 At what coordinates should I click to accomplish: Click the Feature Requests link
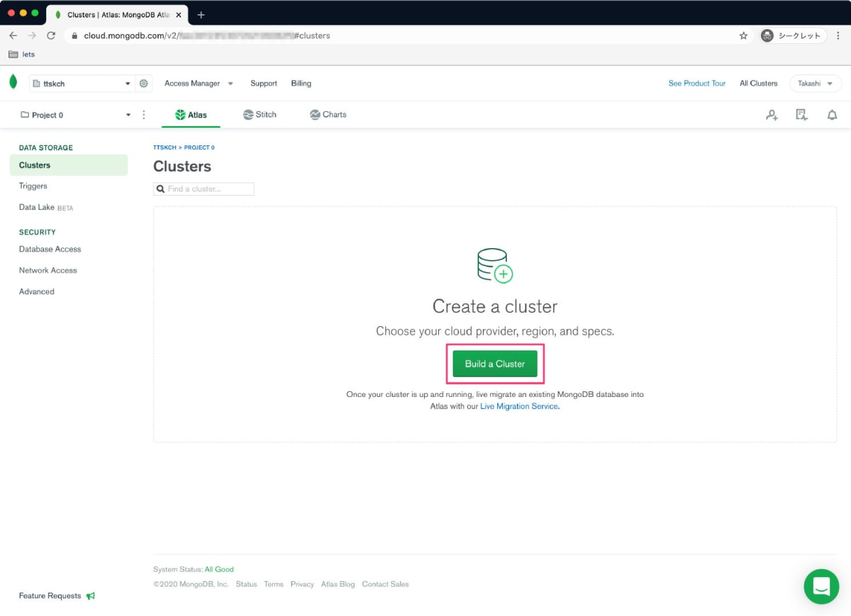click(50, 596)
